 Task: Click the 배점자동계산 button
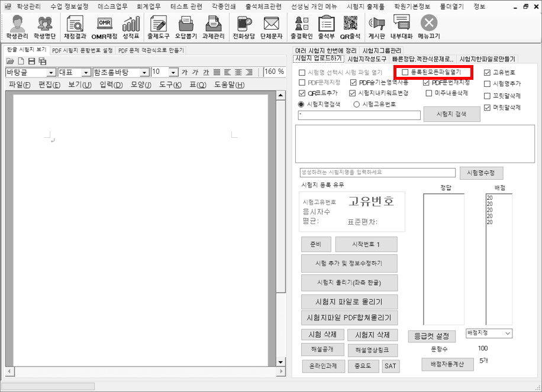(x=447, y=364)
